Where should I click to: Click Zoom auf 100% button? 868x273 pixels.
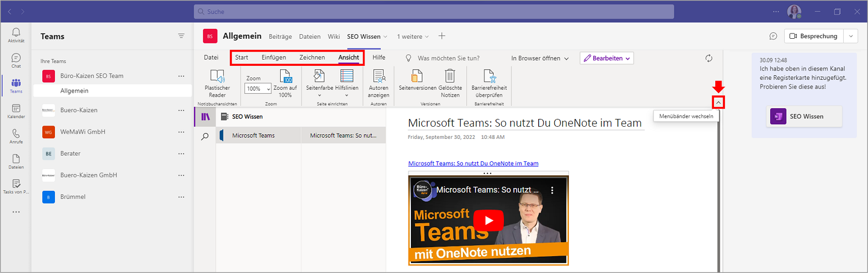pos(285,84)
